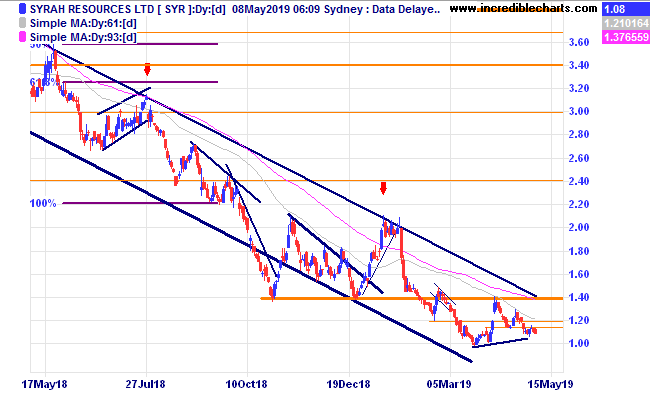Click the 3.40 price axis label
Screen dimensions: 651x395
pyautogui.click(x=578, y=65)
